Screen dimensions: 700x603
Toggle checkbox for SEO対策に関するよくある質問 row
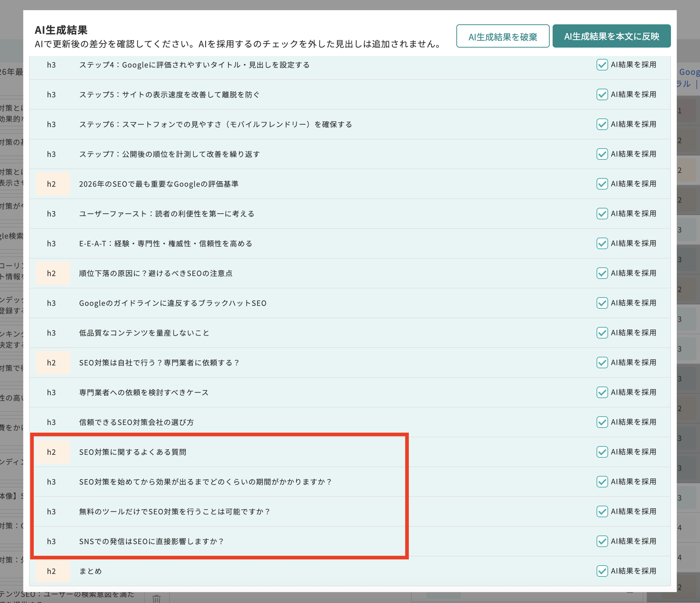(x=602, y=452)
